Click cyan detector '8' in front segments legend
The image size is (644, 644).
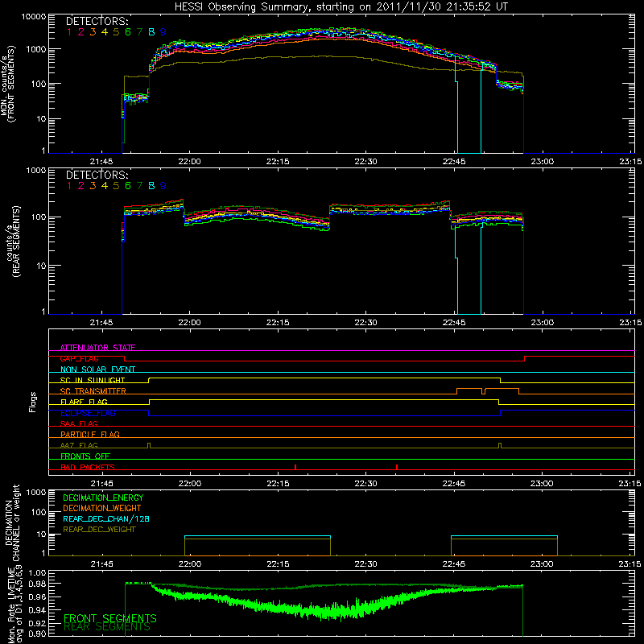point(151,32)
